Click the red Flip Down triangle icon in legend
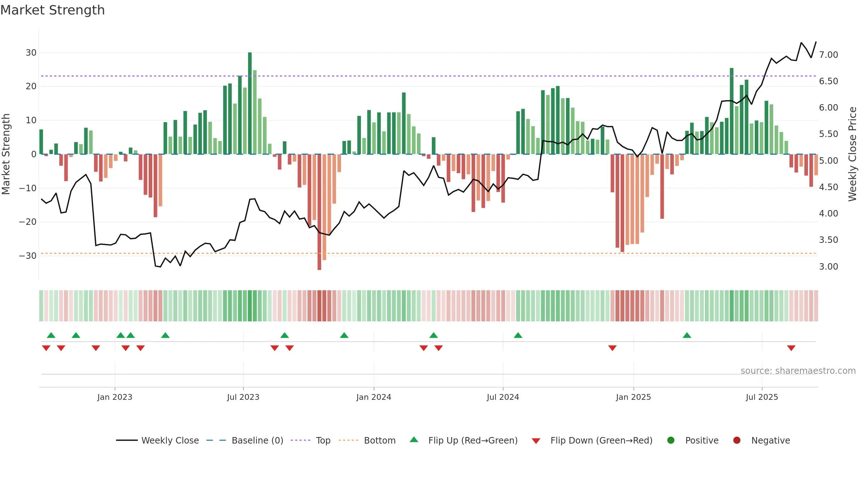This screenshot has width=868, height=488. 536,441
